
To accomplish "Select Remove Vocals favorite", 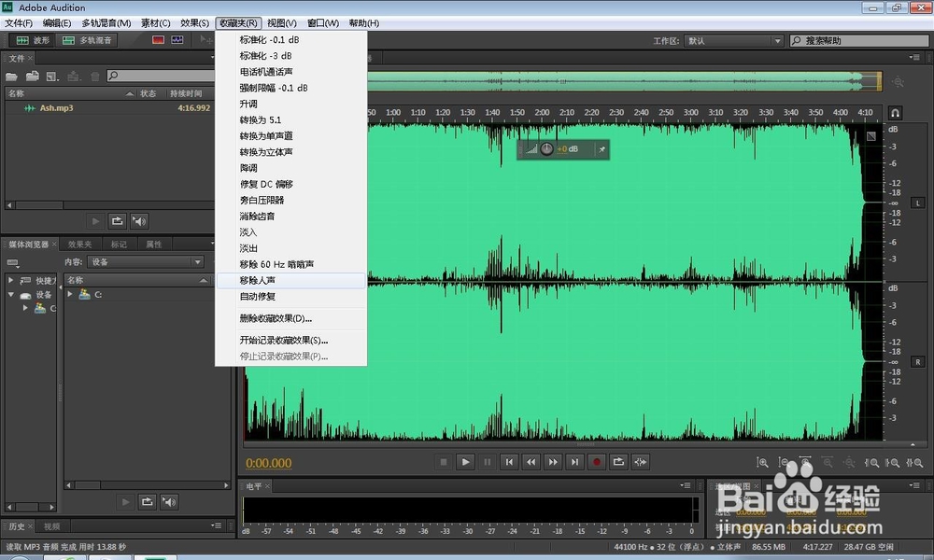I will click(x=290, y=280).
